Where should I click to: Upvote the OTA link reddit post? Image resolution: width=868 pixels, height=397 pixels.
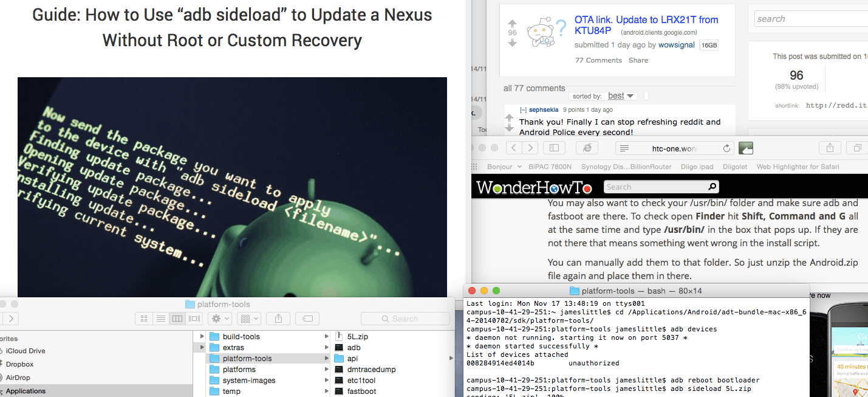(512, 22)
